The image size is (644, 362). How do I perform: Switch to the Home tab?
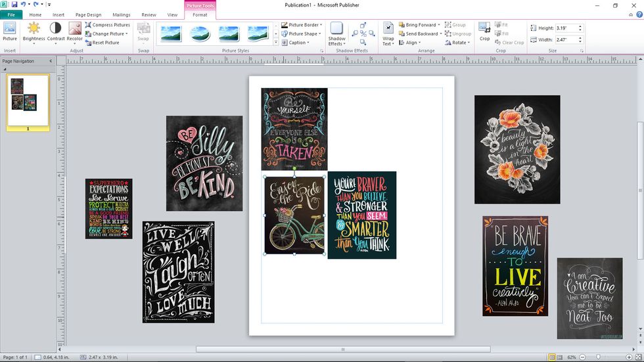(35, 14)
